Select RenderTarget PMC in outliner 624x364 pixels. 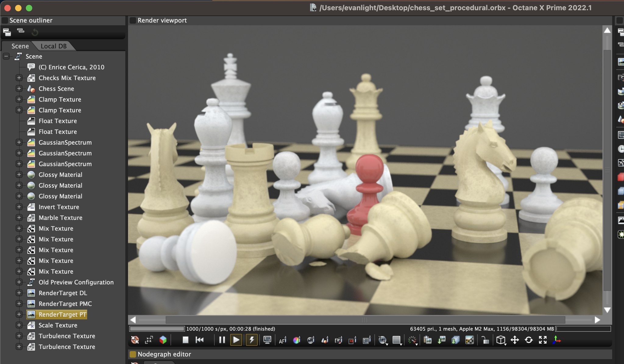65,304
